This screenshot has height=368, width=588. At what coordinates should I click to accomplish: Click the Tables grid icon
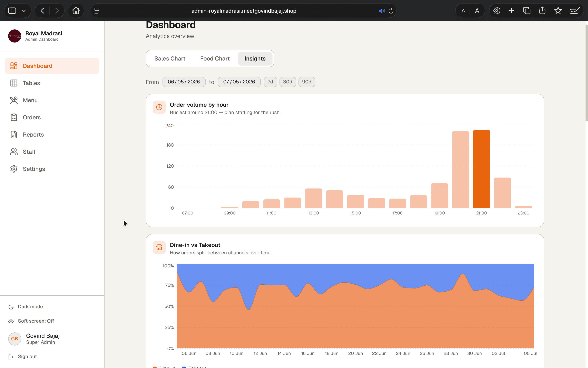click(x=14, y=83)
